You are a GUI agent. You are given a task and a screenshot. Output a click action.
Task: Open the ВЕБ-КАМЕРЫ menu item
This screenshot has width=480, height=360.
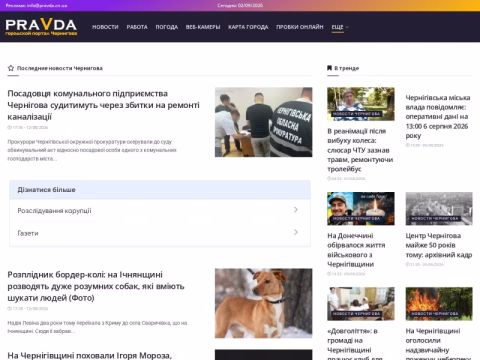pos(203,27)
